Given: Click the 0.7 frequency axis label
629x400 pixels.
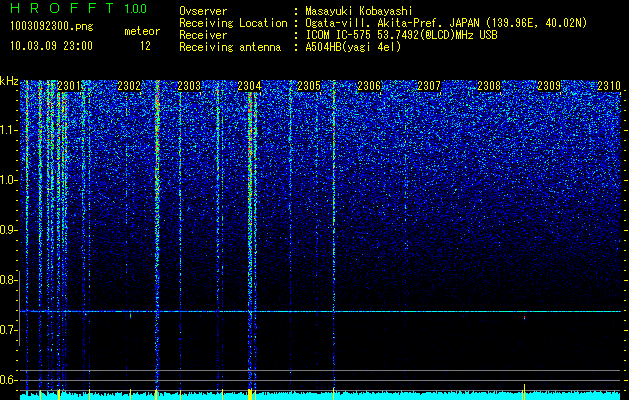Looking at the screenshot, I should point(8,330).
